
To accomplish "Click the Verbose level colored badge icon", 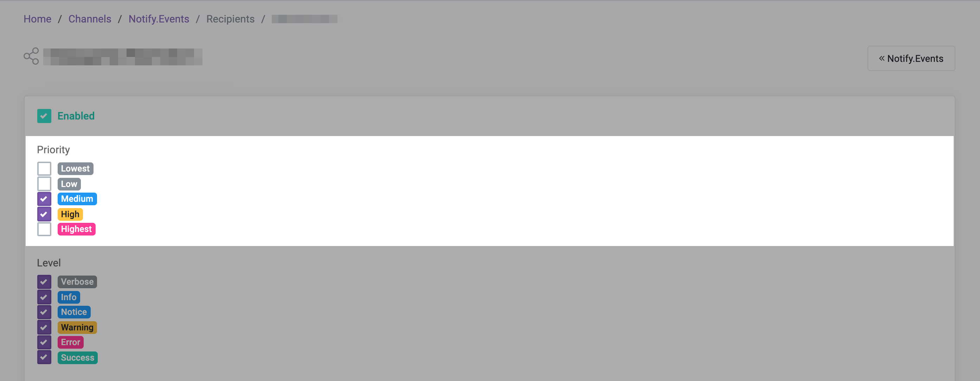I will tap(76, 281).
